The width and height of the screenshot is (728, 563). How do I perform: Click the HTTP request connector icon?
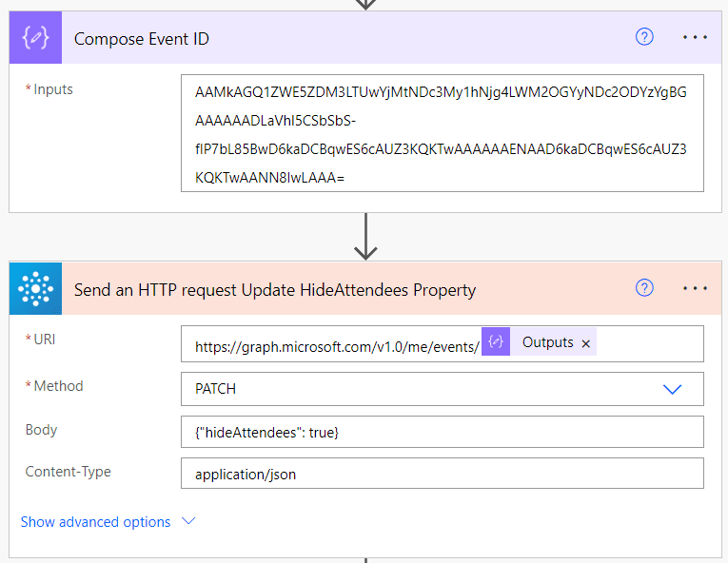[x=36, y=289]
